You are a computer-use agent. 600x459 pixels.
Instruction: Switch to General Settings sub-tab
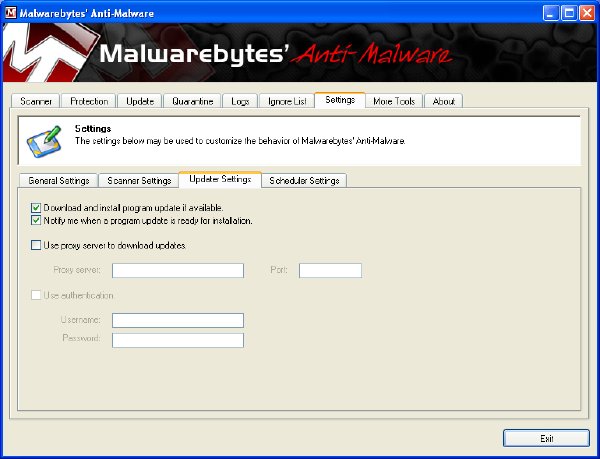pos(59,180)
